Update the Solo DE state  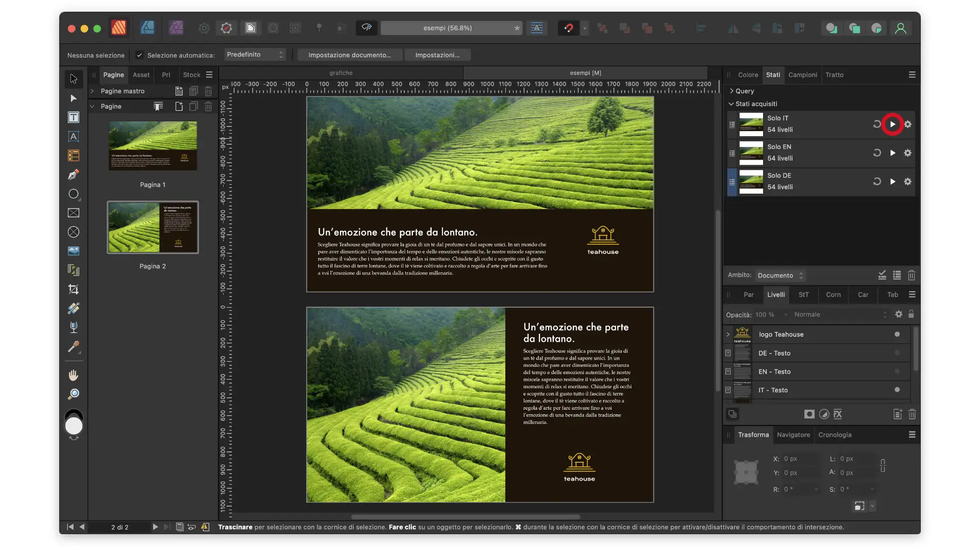[x=877, y=182]
